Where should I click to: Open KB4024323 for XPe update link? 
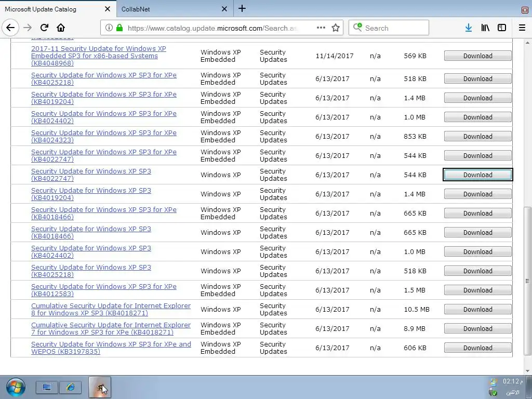pos(104,137)
